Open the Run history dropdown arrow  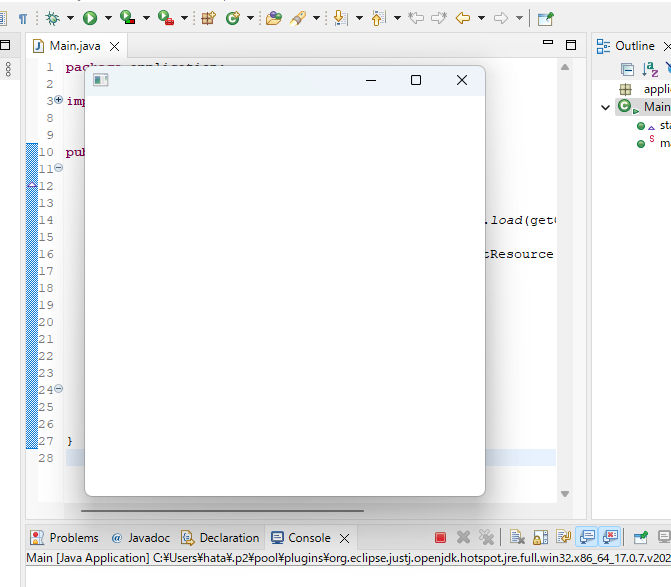[108, 18]
